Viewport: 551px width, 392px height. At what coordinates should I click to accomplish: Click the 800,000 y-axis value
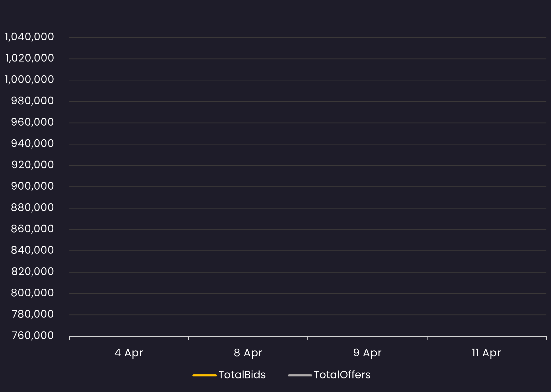tap(32, 293)
